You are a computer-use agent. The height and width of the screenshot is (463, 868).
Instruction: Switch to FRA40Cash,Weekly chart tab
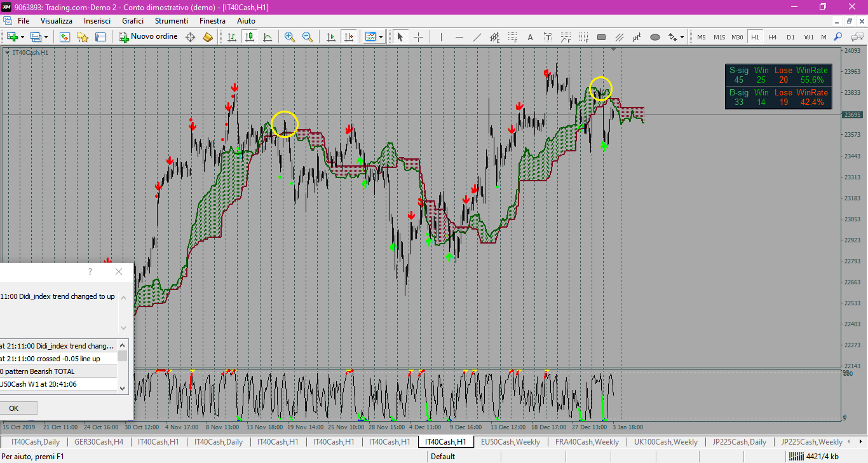point(587,442)
